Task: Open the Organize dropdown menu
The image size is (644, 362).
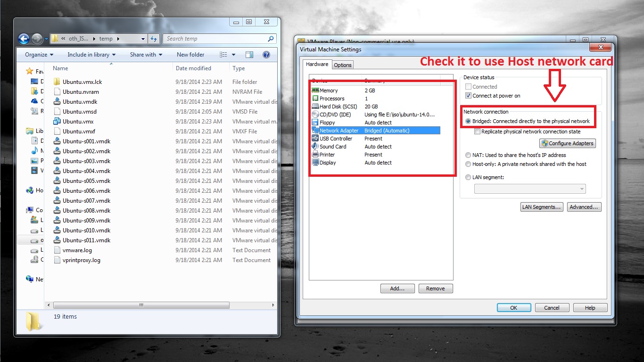Action: (x=39, y=55)
